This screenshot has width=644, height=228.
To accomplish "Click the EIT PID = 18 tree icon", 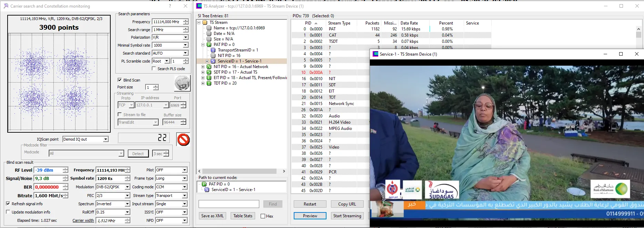I will click(x=209, y=78).
